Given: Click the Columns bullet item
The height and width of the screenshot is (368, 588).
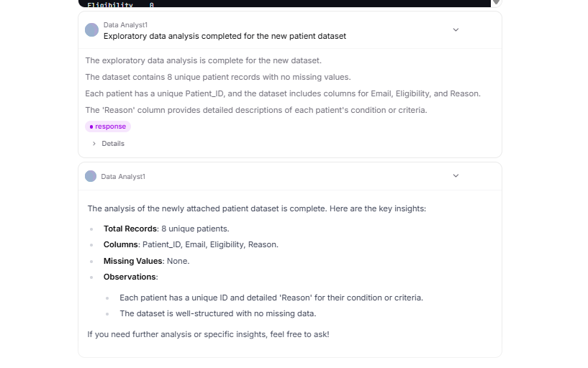Looking at the screenshot, I should [x=191, y=244].
